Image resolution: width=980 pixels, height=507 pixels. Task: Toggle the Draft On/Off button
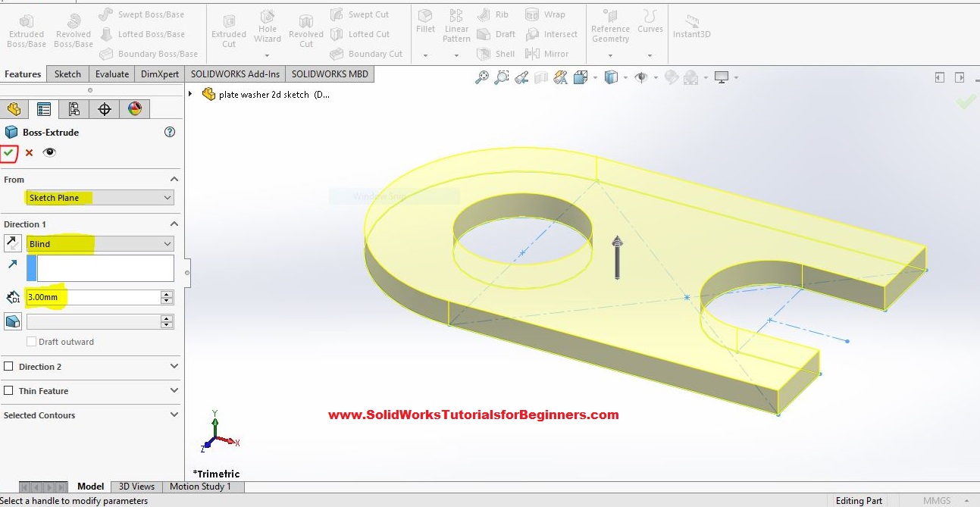tap(12, 321)
